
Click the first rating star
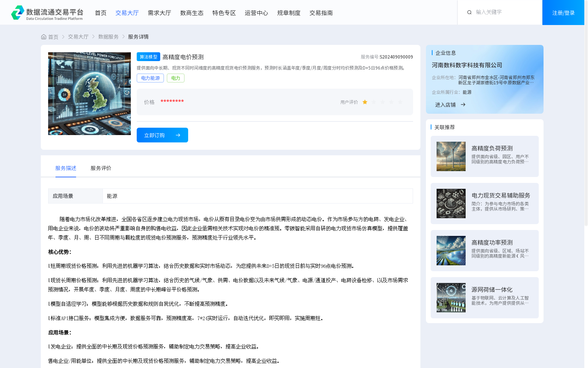pyautogui.click(x=365, y=102)
